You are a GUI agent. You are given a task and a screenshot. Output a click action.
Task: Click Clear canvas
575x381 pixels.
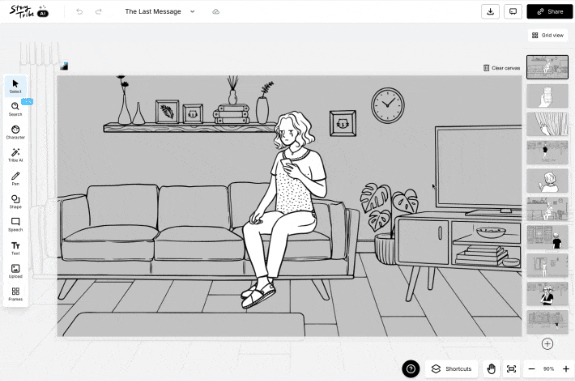[x=502, y=68]
